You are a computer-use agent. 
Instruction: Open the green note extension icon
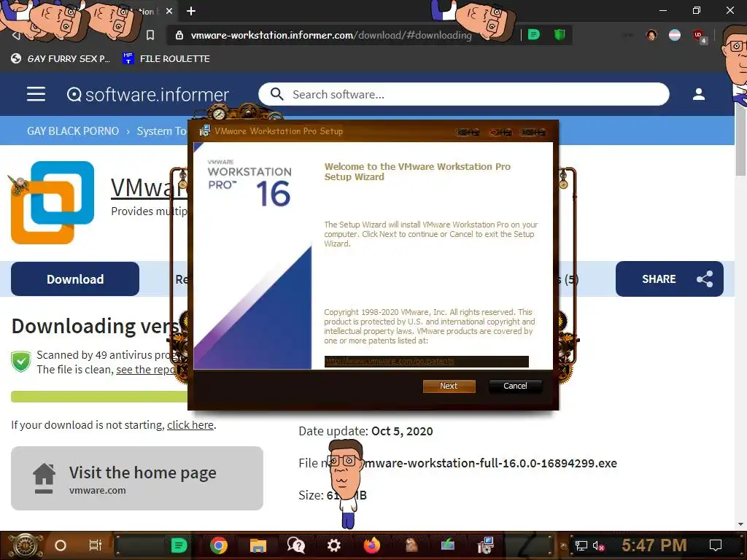coord(534,35)
